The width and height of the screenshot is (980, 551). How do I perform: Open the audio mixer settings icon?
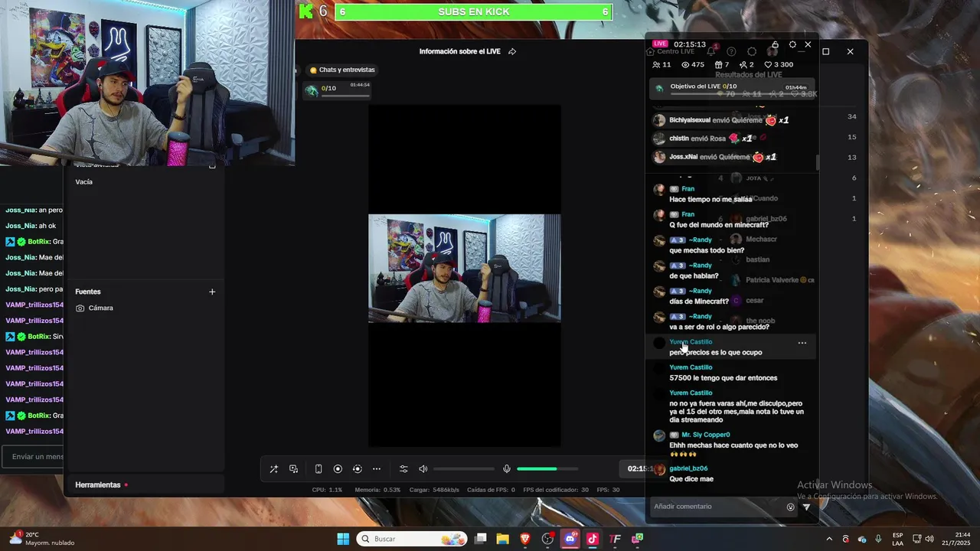pyautogui.click(x=403, y=469)
